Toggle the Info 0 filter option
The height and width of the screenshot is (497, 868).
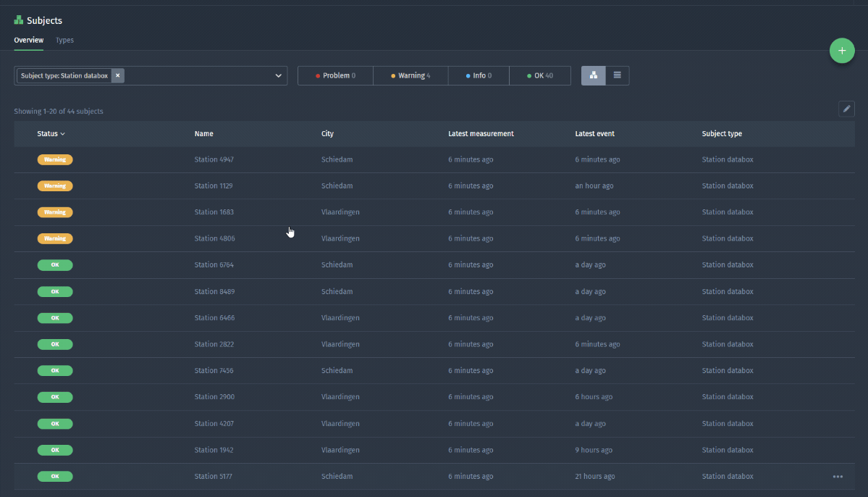478,75
